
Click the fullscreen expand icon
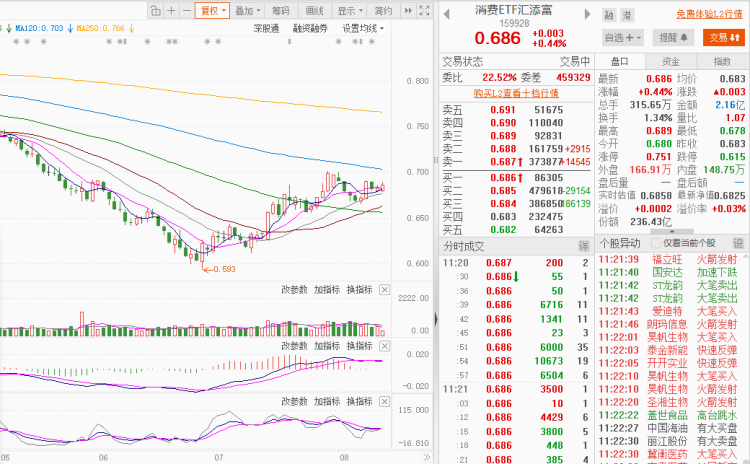(424, 11)
